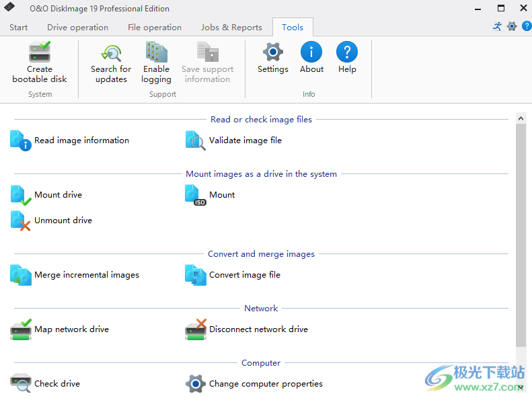Click Validate image file link text

[x=245, y=141]
